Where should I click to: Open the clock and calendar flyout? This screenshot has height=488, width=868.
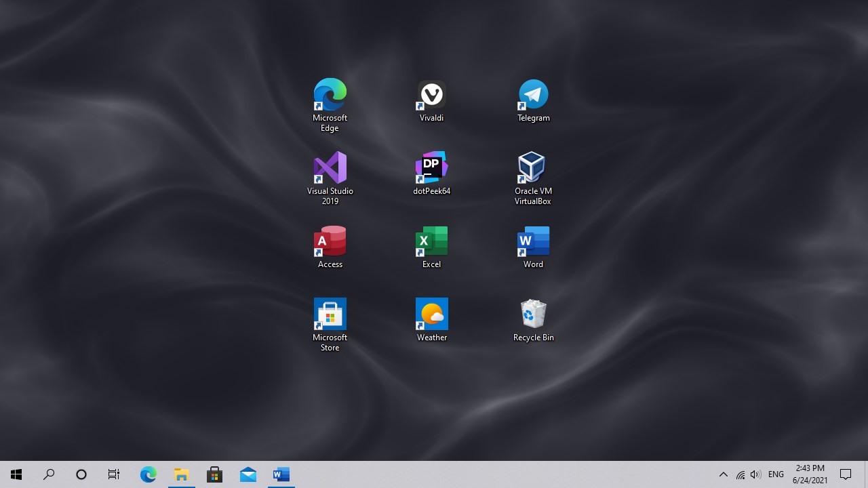click(810, 474)
